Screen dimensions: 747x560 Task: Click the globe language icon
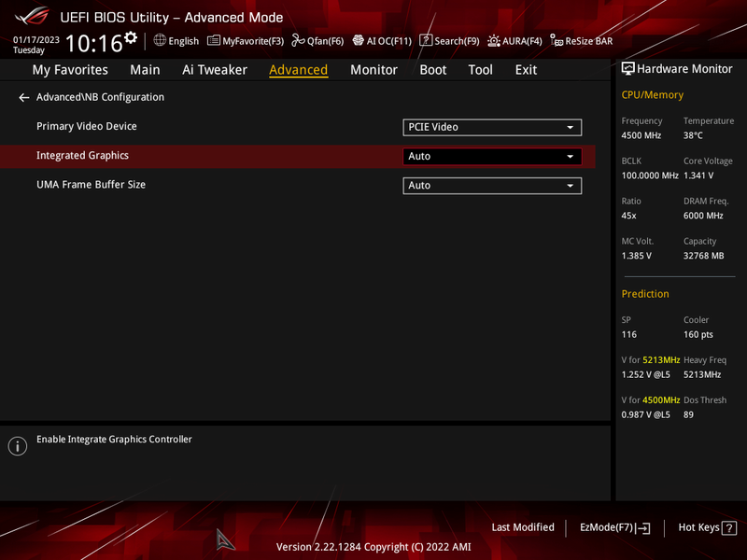tap(160, 40)
